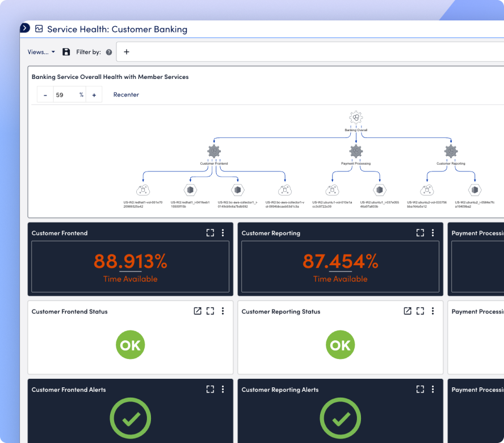The width and height of the screenshot is (504, 443).
Task: Select the Customer Frontend service gear node
Action: coord(214,151)
